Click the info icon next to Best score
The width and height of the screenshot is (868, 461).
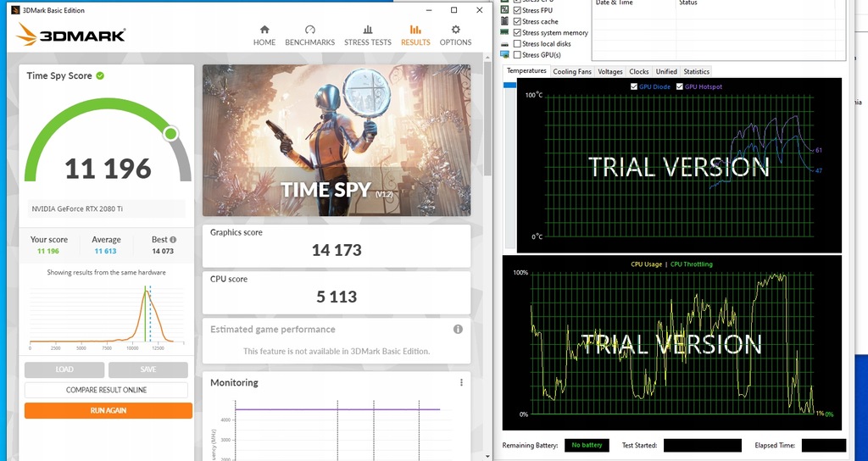click(x=173, y=240)
